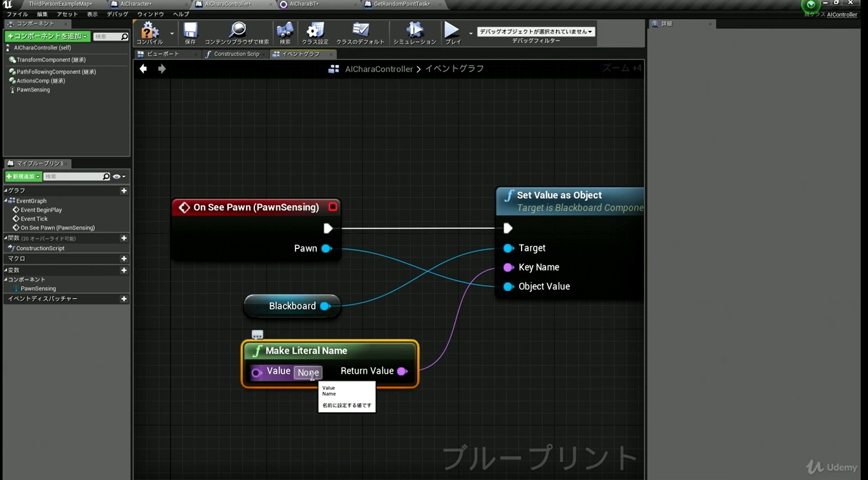Add a new variable with plus button
This screenshot has height=480, width=868.
[124, 270]
